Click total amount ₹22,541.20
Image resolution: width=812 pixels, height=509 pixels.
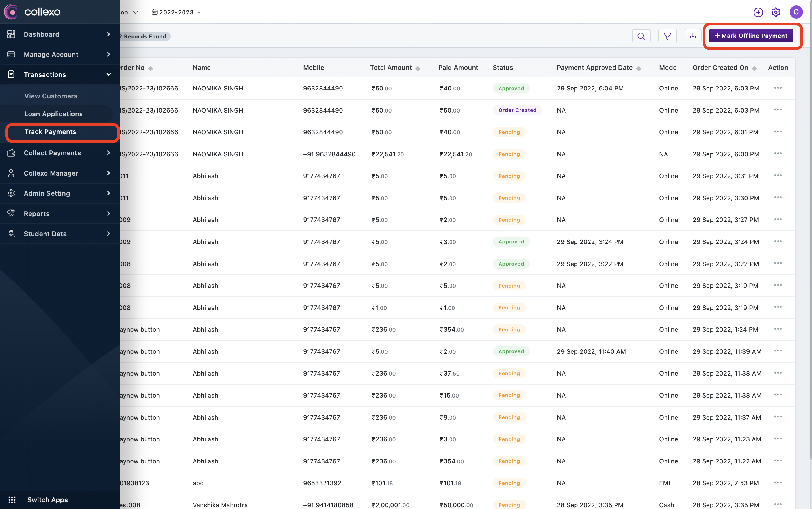pyautogui.click(x=387, y=154)
